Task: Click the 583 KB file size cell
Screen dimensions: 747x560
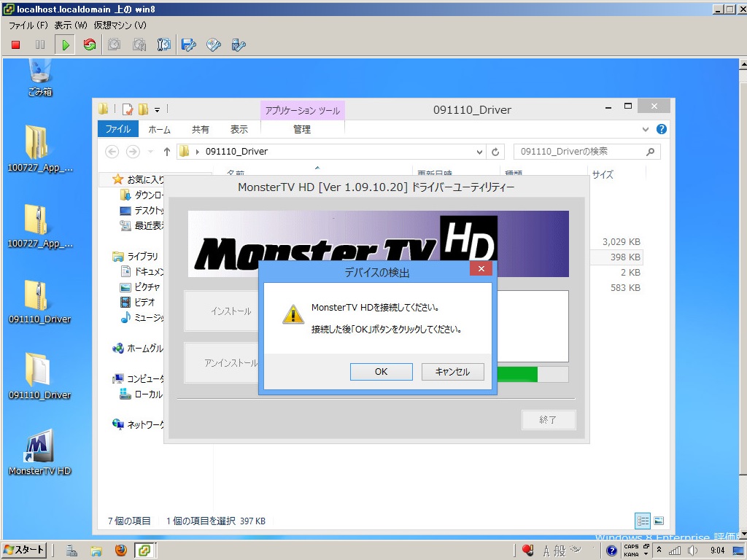Action: [625, 287]
